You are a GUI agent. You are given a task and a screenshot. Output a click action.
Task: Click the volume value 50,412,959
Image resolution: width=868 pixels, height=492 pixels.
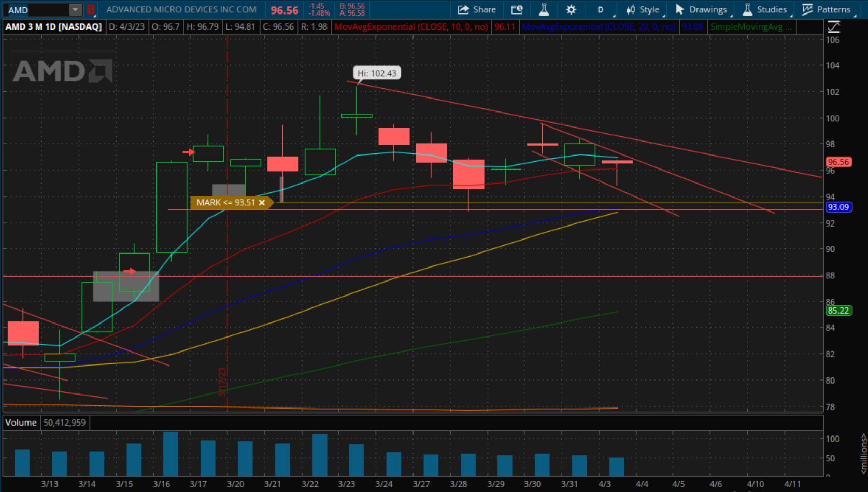[64, 423]
